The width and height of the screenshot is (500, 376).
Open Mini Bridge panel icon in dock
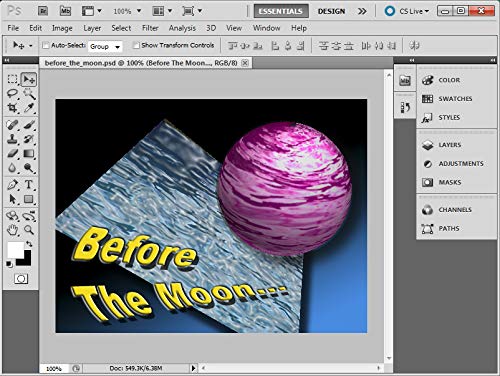(405, 80)
